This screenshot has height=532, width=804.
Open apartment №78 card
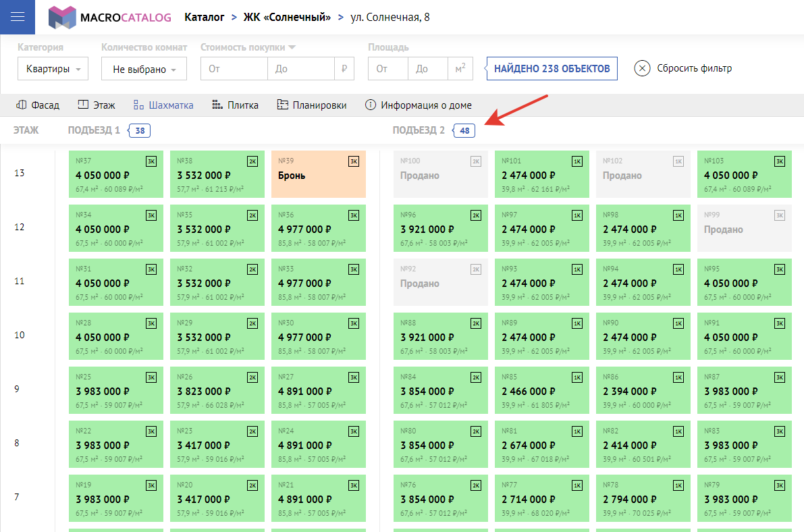point(643,498)
